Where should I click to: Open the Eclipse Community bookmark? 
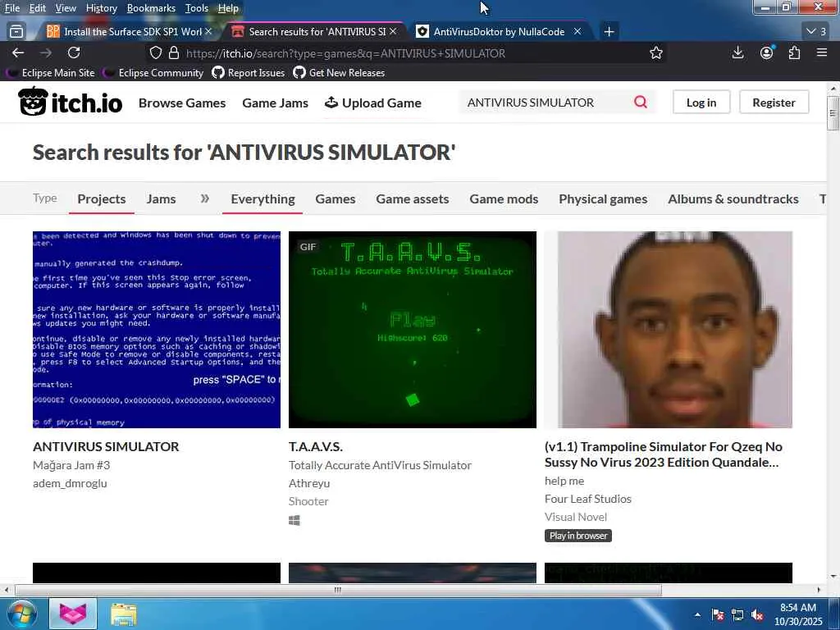(x=153, y=73)
